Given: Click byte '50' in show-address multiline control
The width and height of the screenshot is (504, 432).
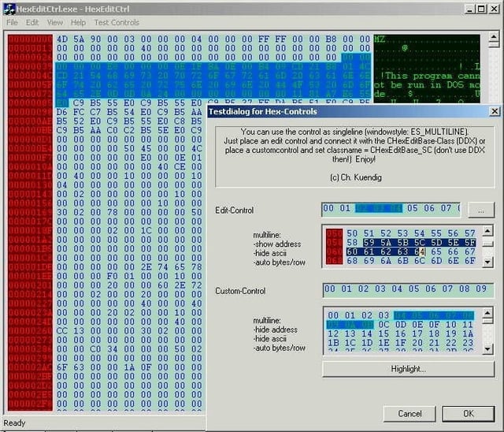Looking at the screenshot, I should point(352,233).
